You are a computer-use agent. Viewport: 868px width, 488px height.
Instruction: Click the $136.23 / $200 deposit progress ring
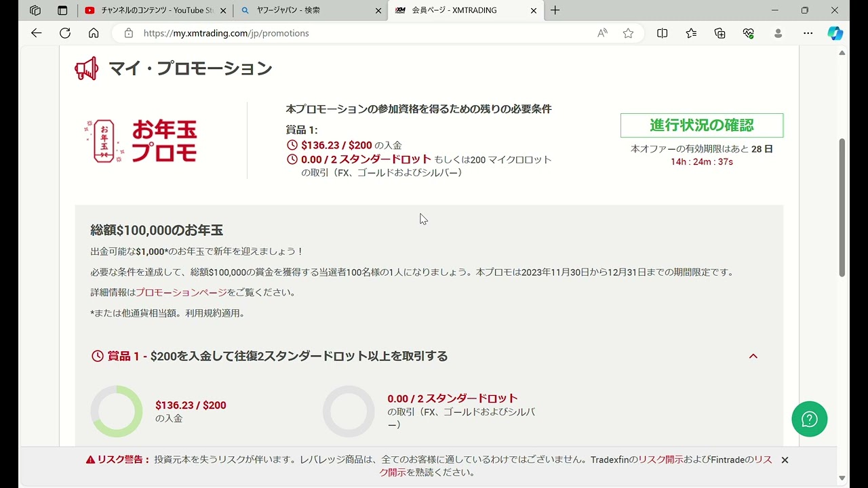pyautogui.click(x=117, y=411)
